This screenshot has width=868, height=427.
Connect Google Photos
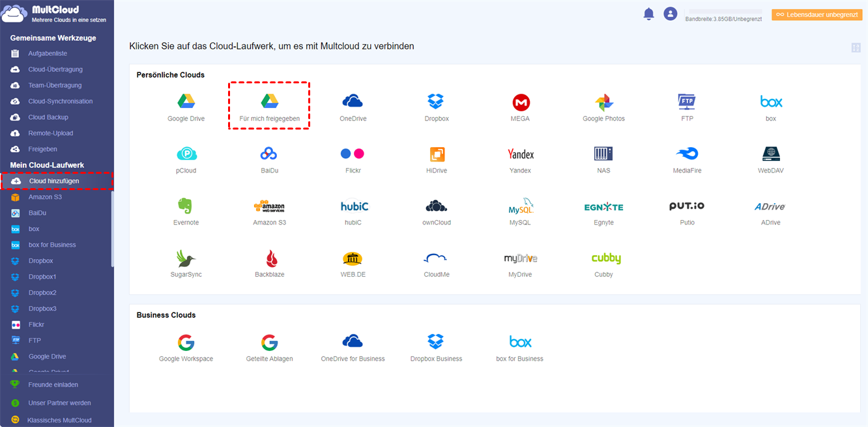tap(603, 107)
